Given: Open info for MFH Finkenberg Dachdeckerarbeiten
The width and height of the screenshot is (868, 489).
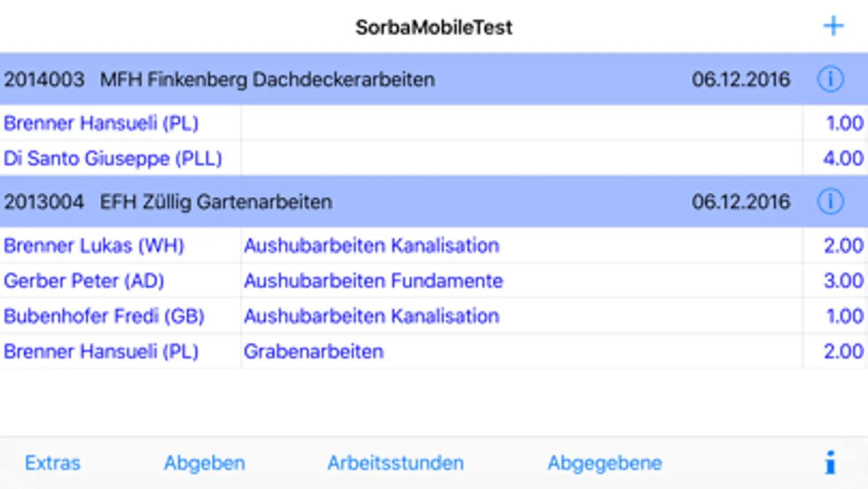Looking at the screenshot, I should (830, 79).
